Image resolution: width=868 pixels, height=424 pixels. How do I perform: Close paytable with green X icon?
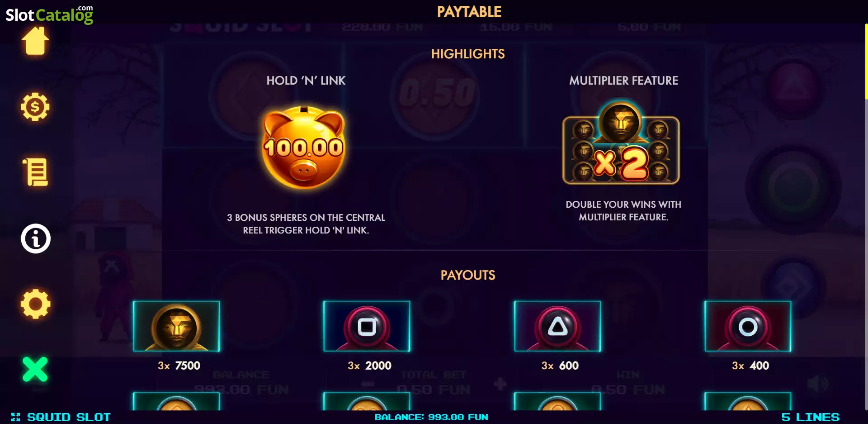point(35,369)
